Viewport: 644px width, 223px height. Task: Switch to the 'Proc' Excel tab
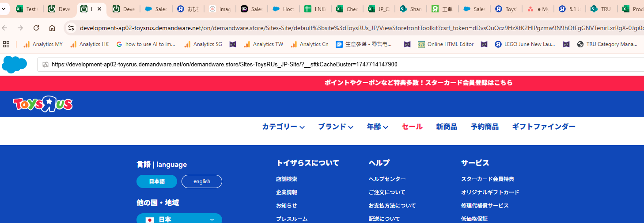coord(633,9)
